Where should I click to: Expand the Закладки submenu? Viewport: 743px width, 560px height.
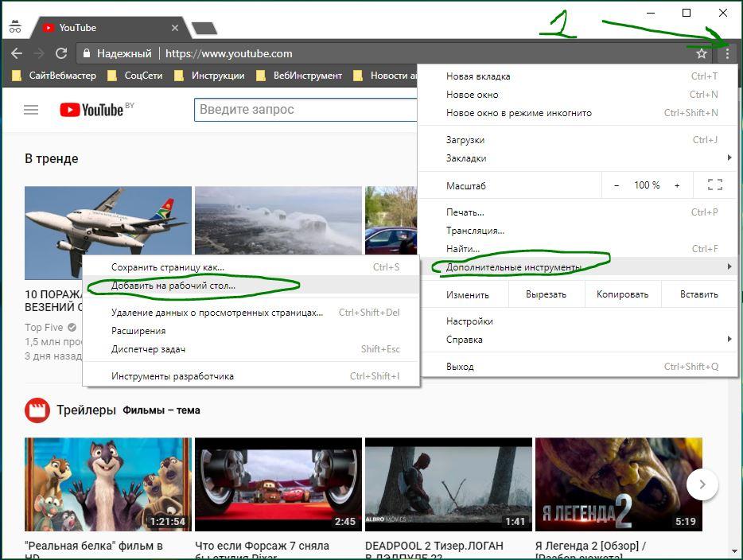click(x=578, y=158)
